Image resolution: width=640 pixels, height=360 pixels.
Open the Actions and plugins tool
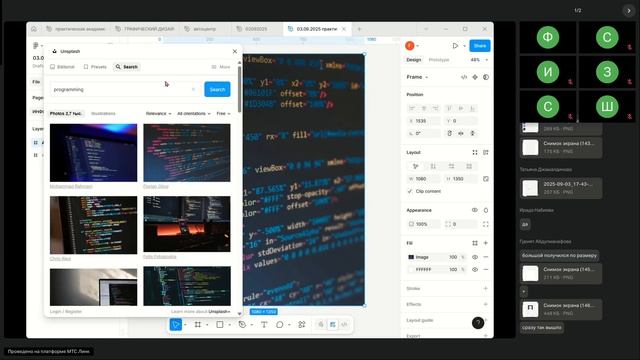coord(302,324)
